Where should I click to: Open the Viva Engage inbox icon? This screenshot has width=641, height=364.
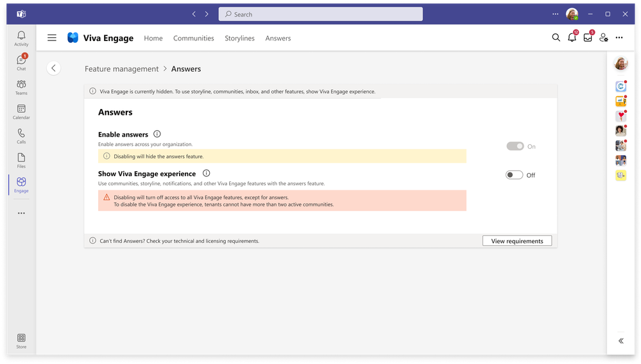pos(588,38)
